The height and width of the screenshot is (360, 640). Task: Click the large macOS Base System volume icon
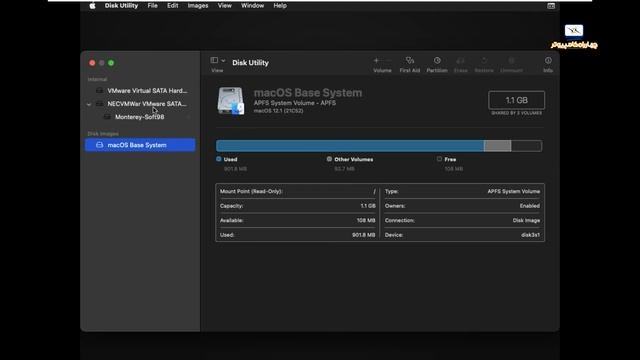click(231, 101)
